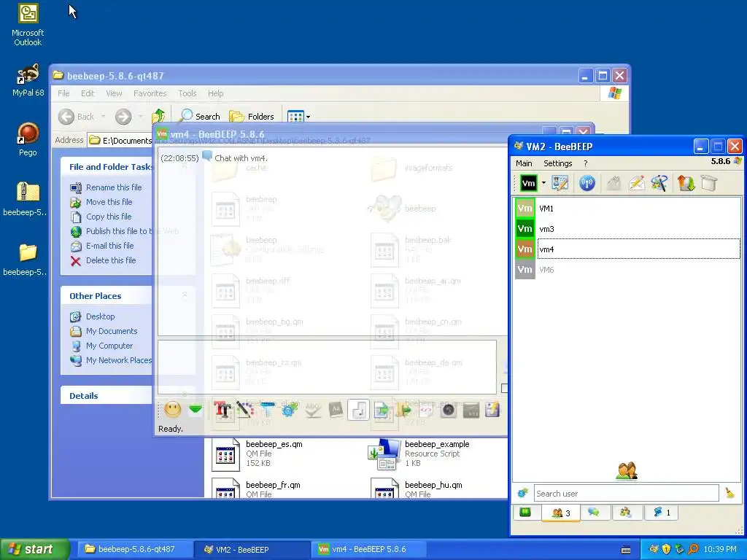747x560 pixels.
Task: Open emoticons smiley in vm4 chat toolbar
Action: click(x=172, y=410)
